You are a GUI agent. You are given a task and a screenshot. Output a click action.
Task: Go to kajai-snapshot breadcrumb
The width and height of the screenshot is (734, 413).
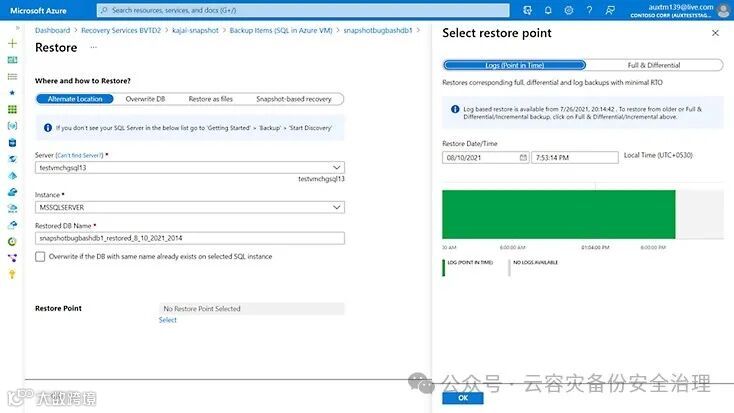coord(195,30)
